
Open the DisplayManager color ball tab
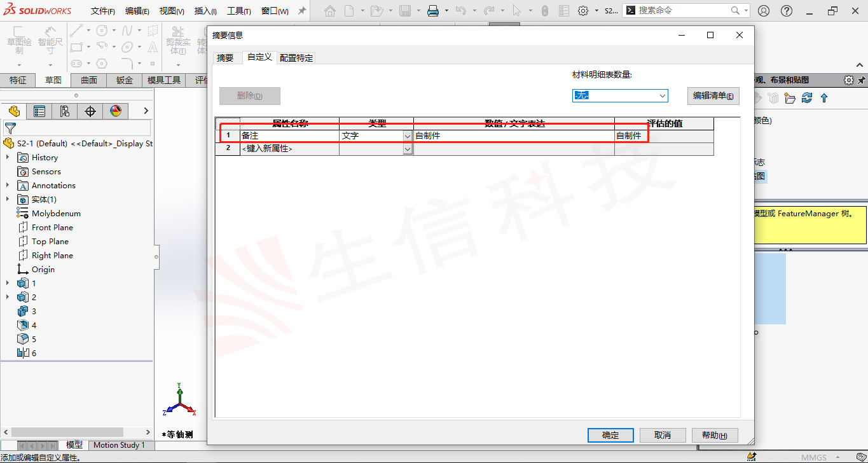pyautogui.click(x=116, y=111)
